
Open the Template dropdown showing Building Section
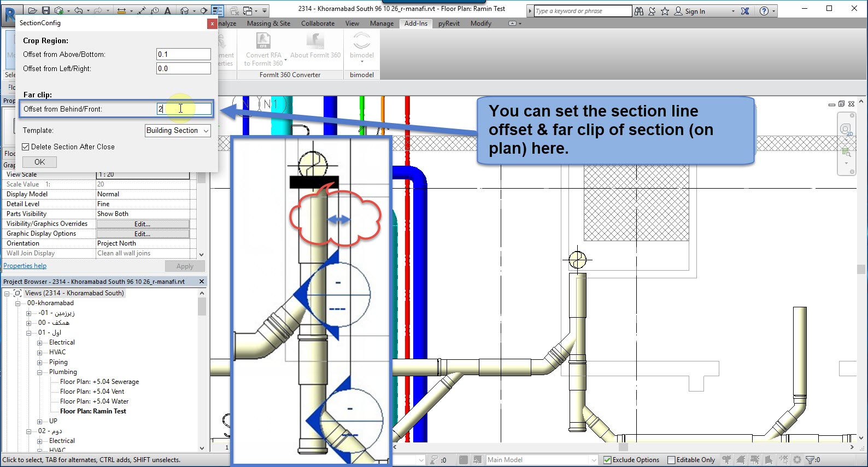pyautogui.click(x=178, y=131)
